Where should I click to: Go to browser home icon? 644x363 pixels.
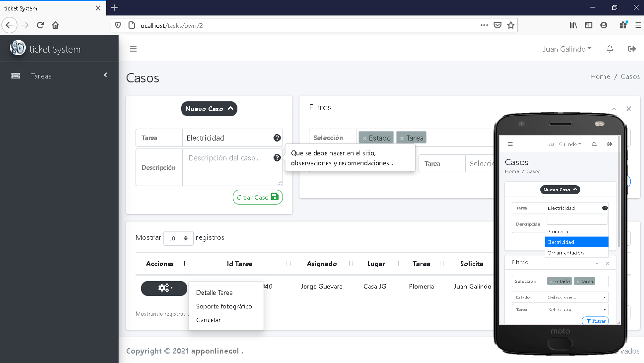56,25
